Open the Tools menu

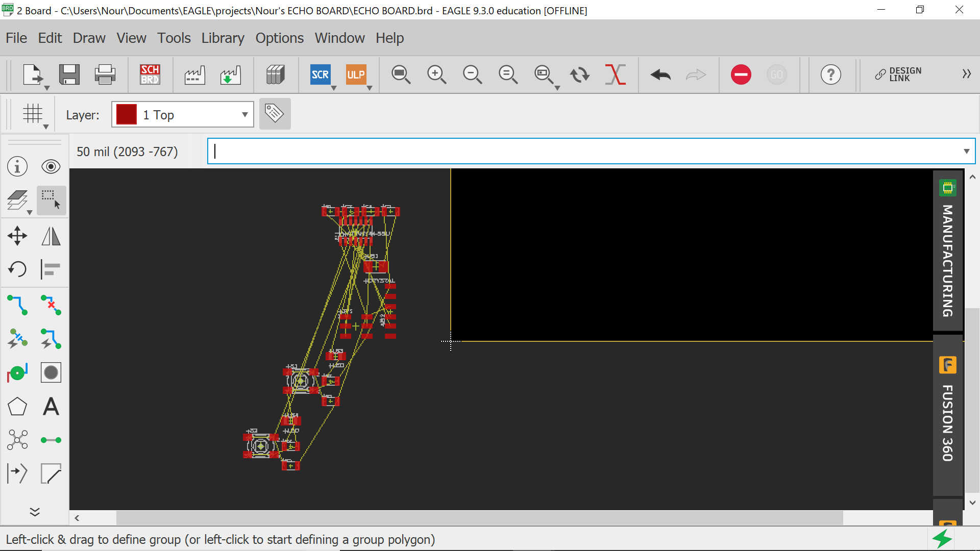point(174,38)
